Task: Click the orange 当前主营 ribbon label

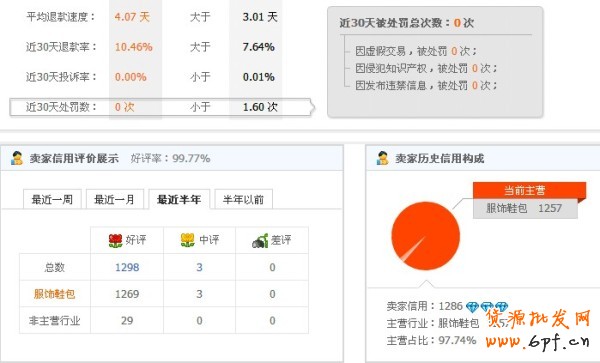Action: 529,190
